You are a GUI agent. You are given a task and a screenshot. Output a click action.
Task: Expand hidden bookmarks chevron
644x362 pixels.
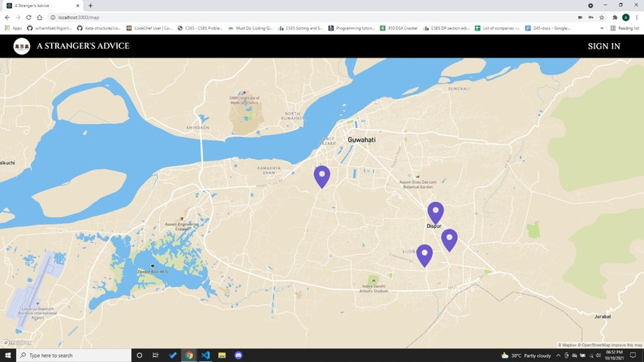click(602, 28)
